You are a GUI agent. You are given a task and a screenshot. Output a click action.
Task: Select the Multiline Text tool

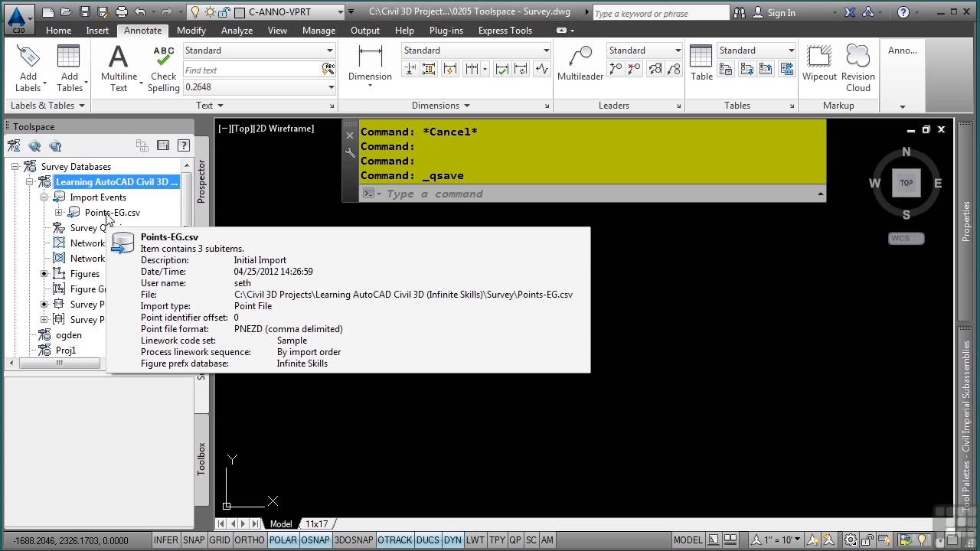[119, 68]
